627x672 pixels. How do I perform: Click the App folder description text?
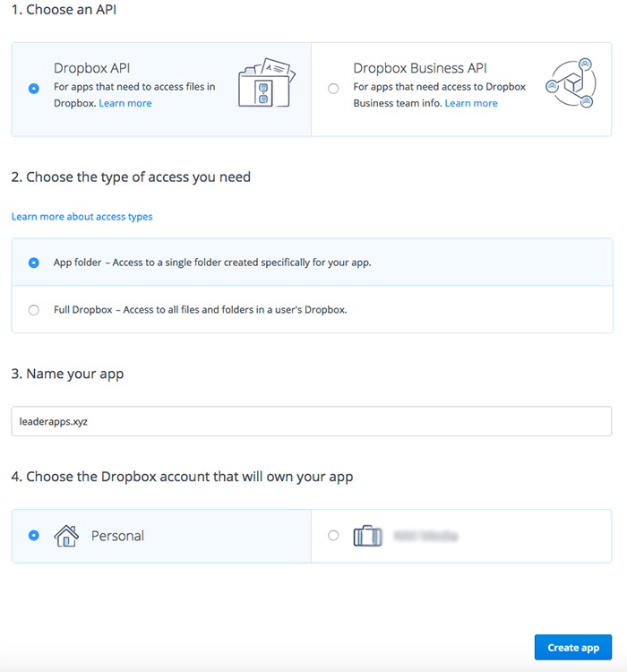212,263
